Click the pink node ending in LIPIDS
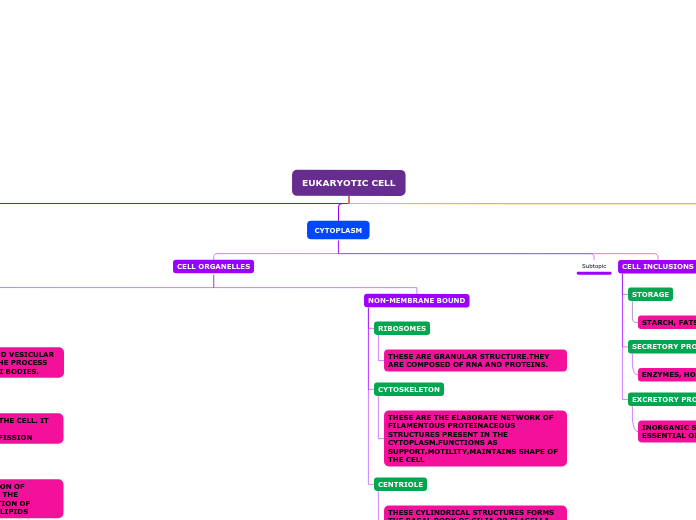 pyautogui.click(x=31, y=498)
